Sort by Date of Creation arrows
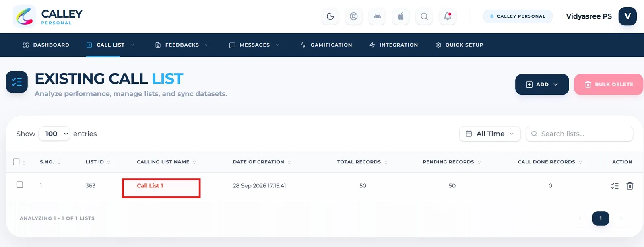This screenshot has width=644, height=247. point(289,162)
